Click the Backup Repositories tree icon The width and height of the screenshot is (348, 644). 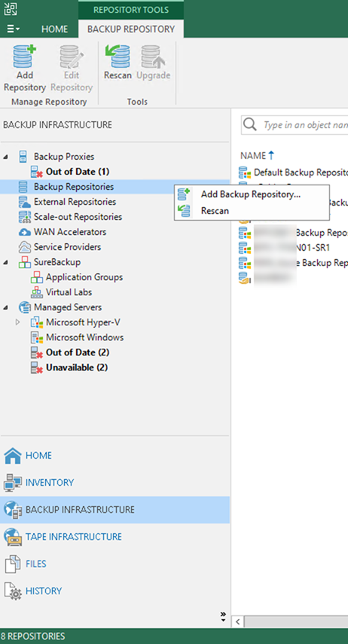coord(24,187)
